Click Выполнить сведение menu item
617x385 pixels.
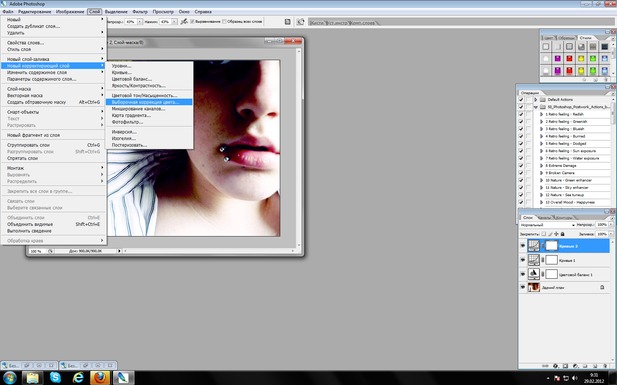tap(54, 231)
